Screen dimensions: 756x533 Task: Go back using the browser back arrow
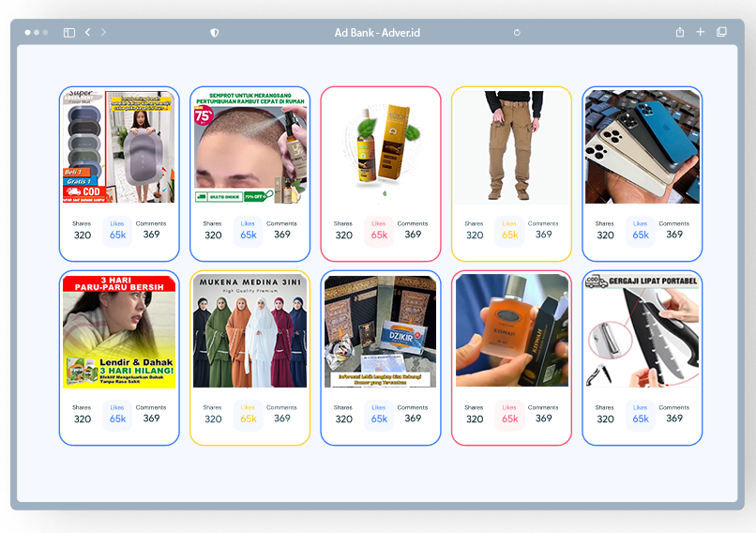click(x=88, y=33)
